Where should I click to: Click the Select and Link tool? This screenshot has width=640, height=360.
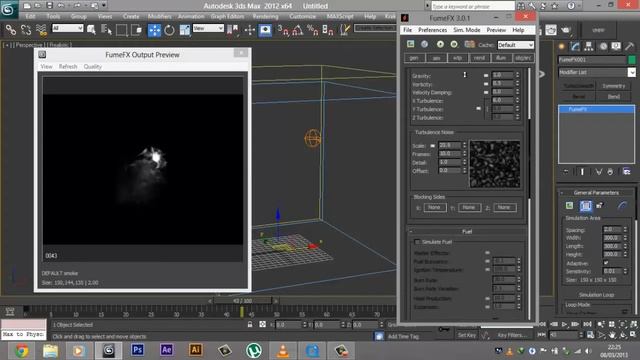click(11, 30)
